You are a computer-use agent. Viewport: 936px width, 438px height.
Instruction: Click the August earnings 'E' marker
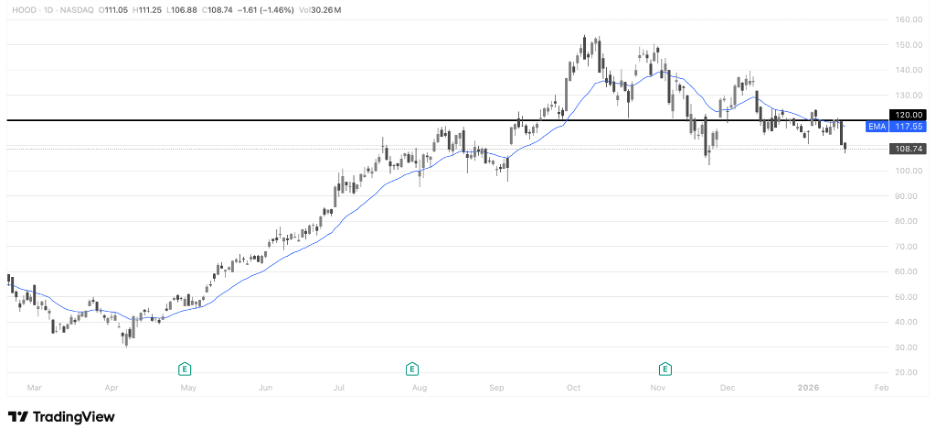coord(411,368)
